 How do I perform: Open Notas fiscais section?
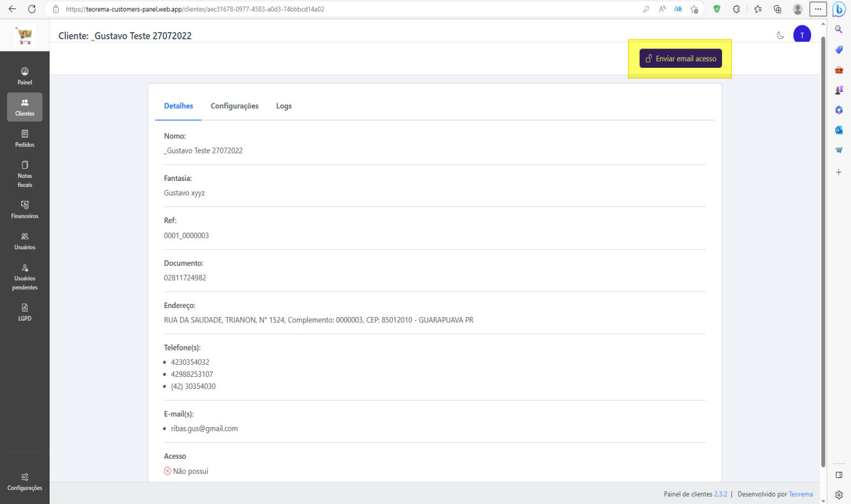[x=25, y=174]
